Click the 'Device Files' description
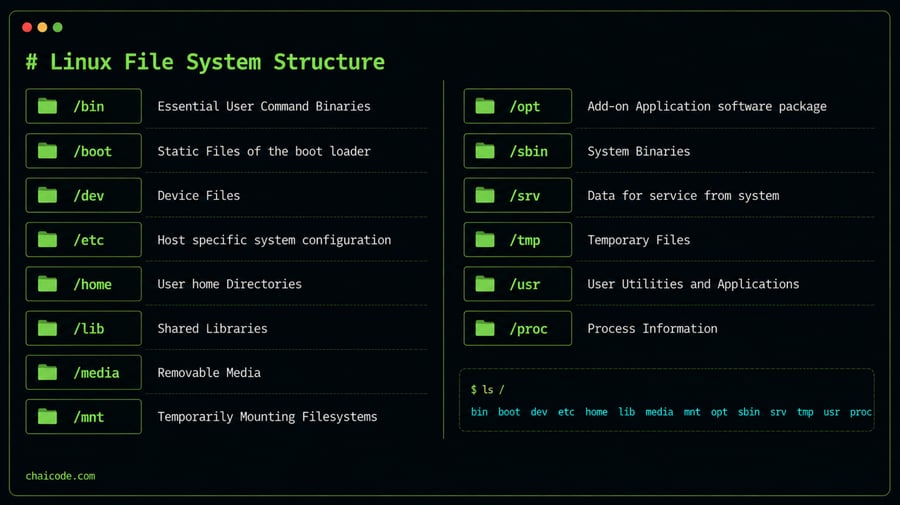The height and width of the screenshot is (505, 900). click(x=199, y=195)
